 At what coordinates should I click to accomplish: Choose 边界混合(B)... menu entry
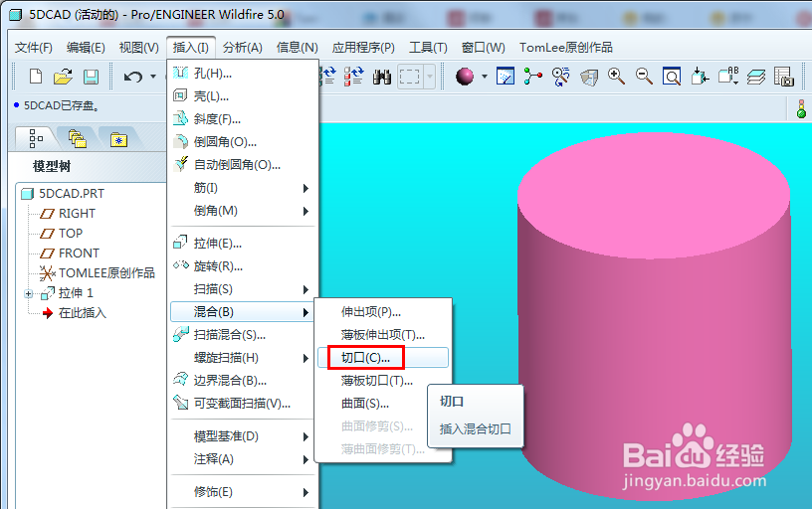243,380
